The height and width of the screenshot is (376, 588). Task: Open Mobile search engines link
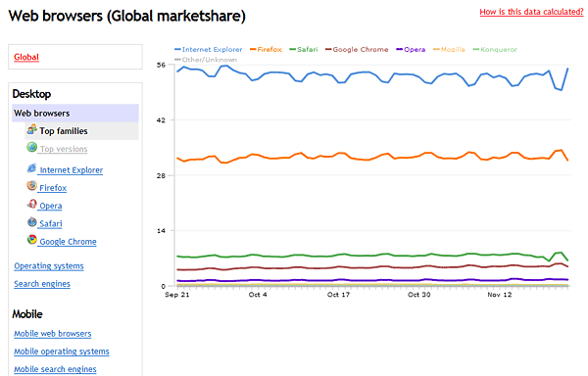coord(55,369)
